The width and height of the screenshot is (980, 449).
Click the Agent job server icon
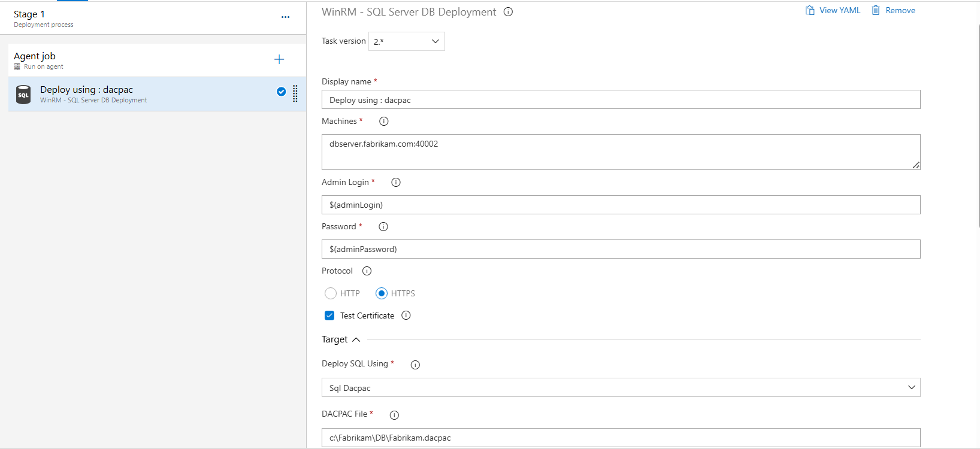(x=17, y=66)
